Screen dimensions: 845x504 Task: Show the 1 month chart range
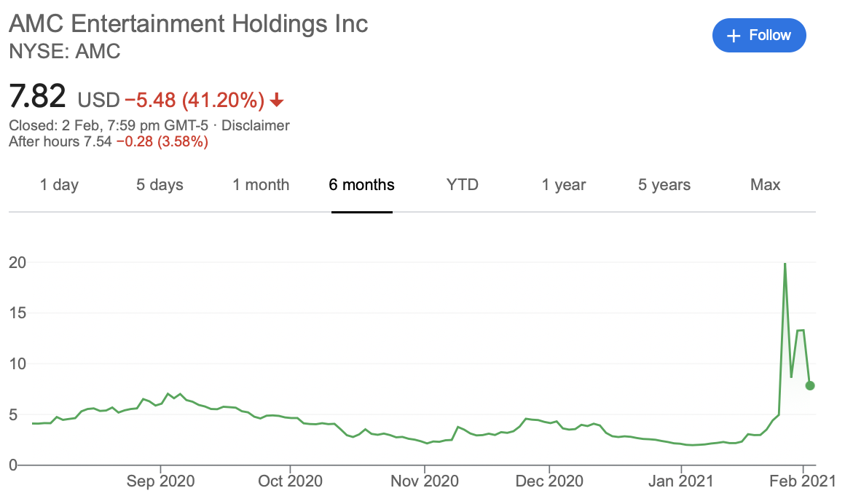pos(261,185)
